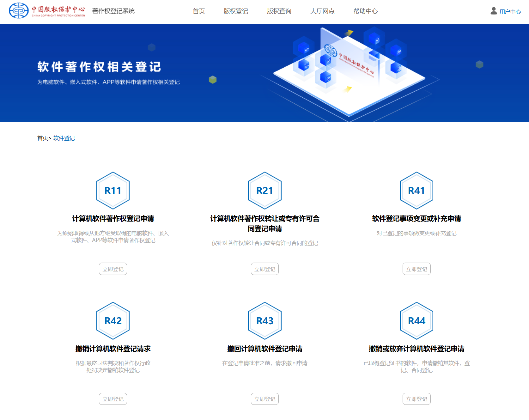Click the banner title 软件著作权相关登记
The width and height of the screenshot is (529, 420).
click(99, 67)
